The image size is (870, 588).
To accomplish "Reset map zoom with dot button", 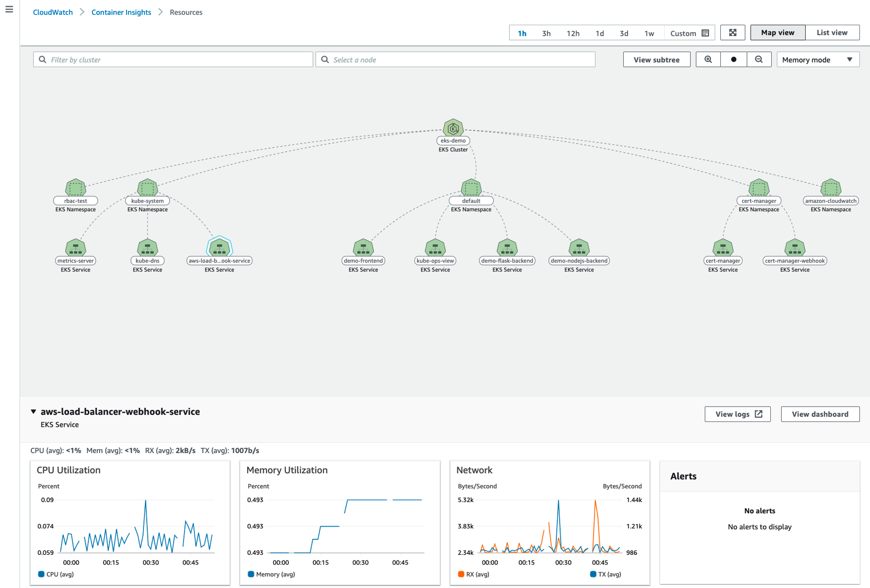I will (x=733, y=60).
